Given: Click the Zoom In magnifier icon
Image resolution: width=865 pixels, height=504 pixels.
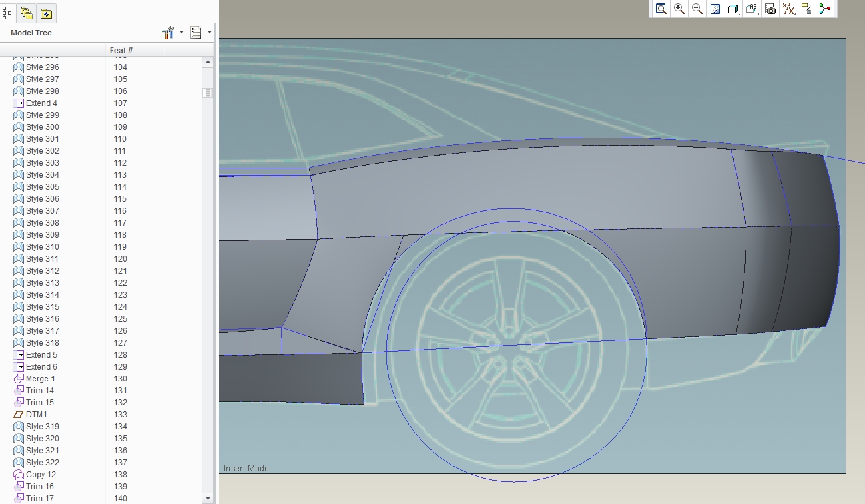Looking at the screenshot, I should 679,9.
